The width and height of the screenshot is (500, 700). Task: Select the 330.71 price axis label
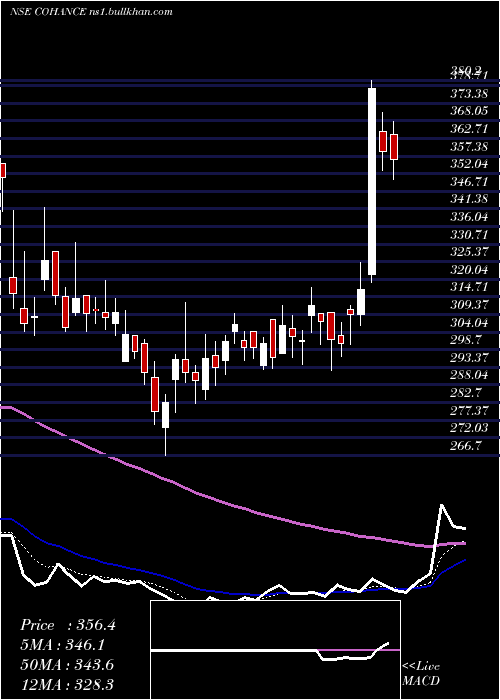tap(469, 234)
